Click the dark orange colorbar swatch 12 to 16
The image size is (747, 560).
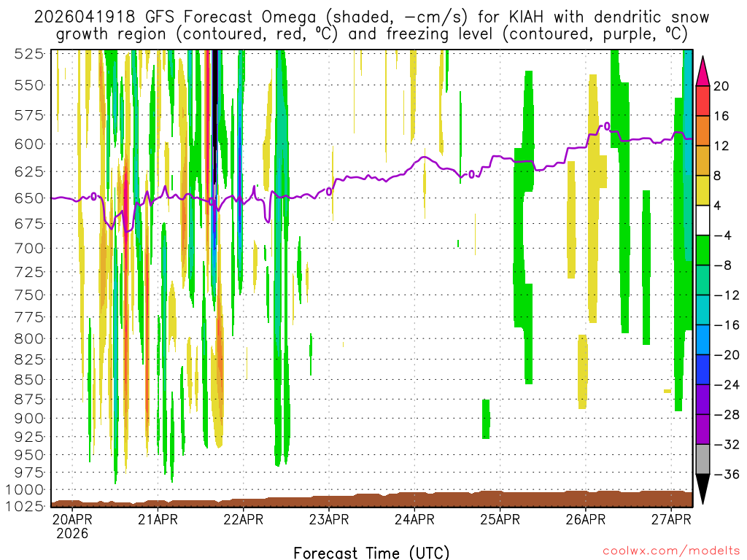(x=703, y=131)
